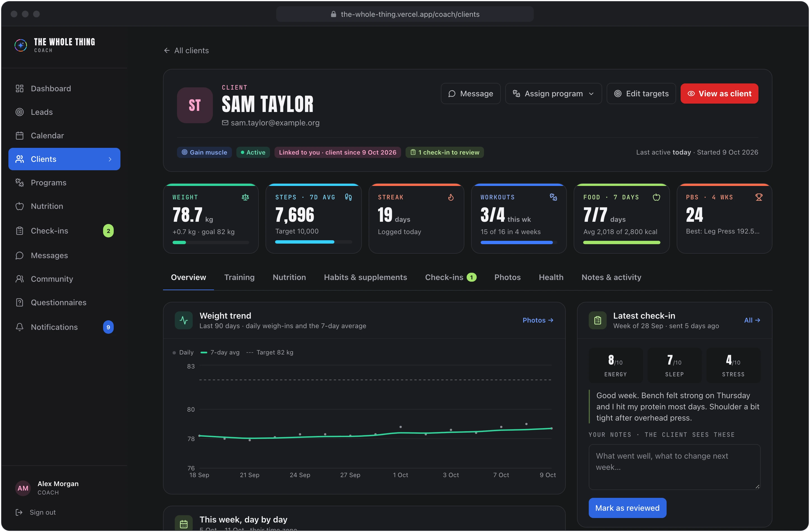This screenshot has height=532, width=810.
Task: Click the trophy icon on PBs card
Action: 759,197
